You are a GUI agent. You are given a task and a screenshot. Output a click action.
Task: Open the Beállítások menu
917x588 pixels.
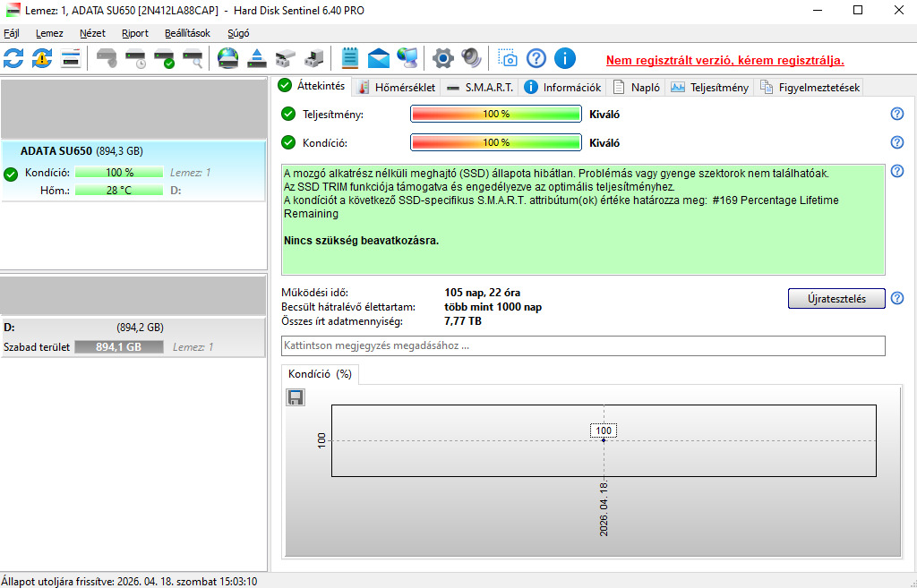click(187, 33)
